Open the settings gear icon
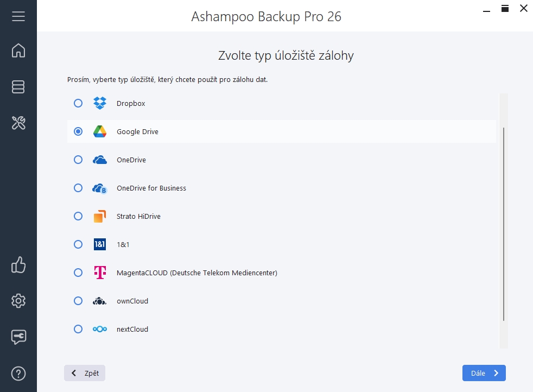 pos(18,301)
